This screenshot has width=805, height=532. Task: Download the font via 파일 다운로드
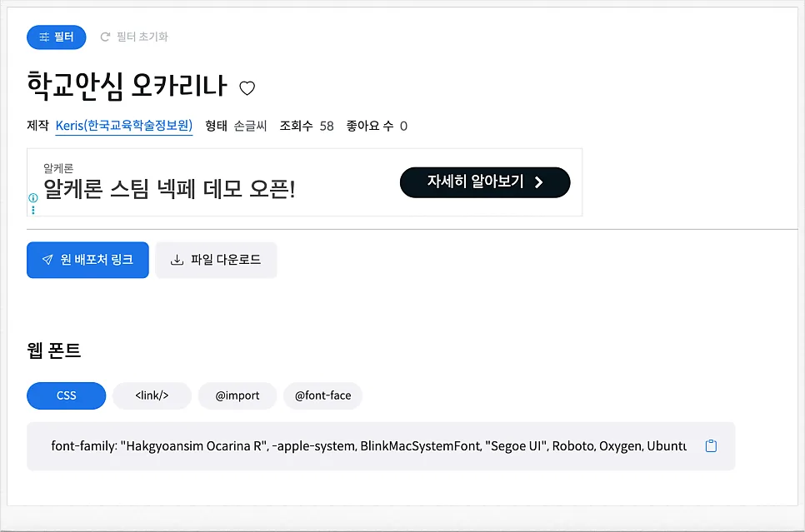click(216, 260)
